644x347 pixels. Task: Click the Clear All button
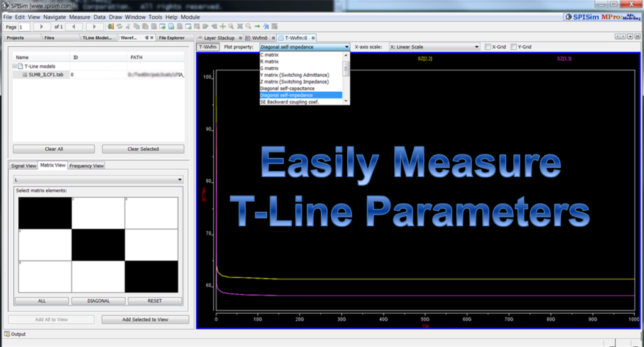point(54,149)
